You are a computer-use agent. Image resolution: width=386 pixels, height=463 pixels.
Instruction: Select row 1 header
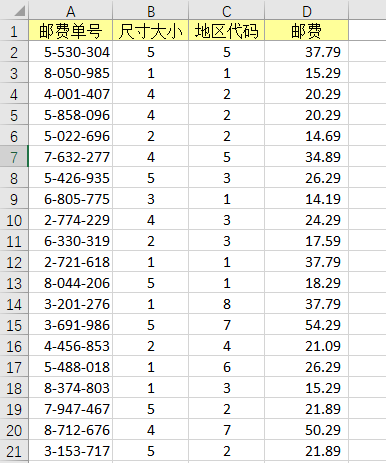14,31
